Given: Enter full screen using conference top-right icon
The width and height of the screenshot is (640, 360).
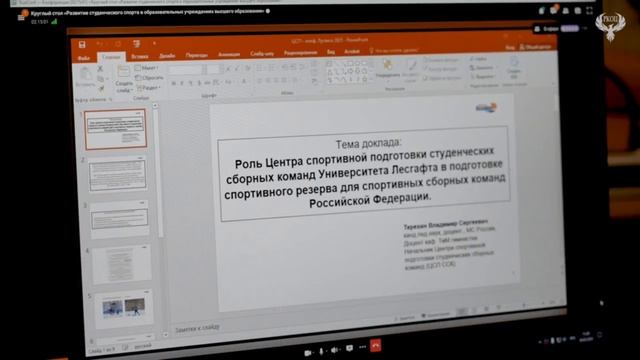Looking at the screenshot, I should tap(589, 11).
